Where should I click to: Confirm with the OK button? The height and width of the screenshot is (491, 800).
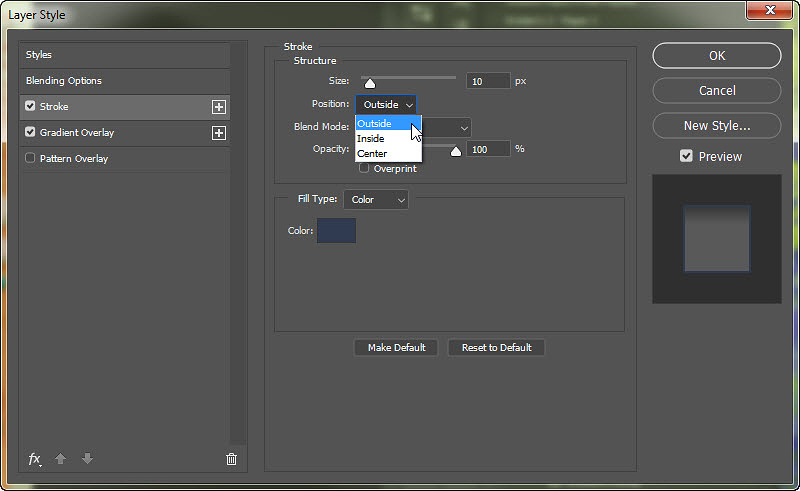717,56
